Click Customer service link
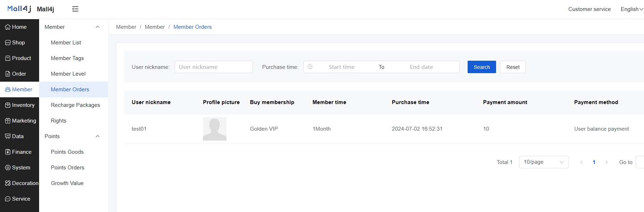 [590, 9]
